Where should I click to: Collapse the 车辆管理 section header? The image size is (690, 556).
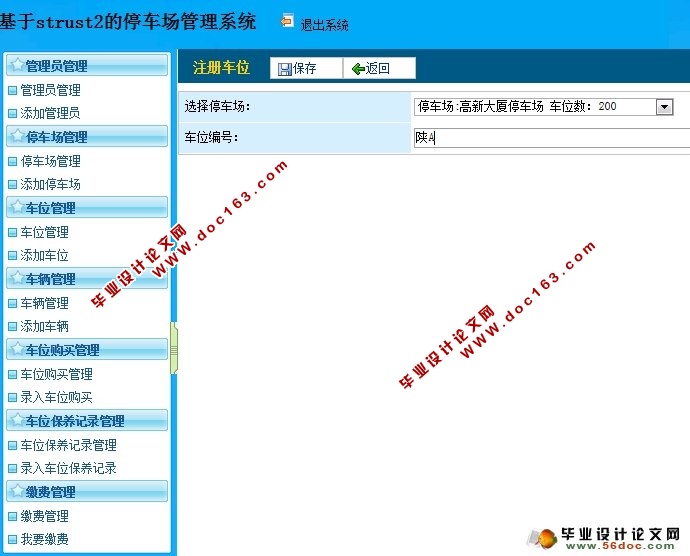coord(87,278)
